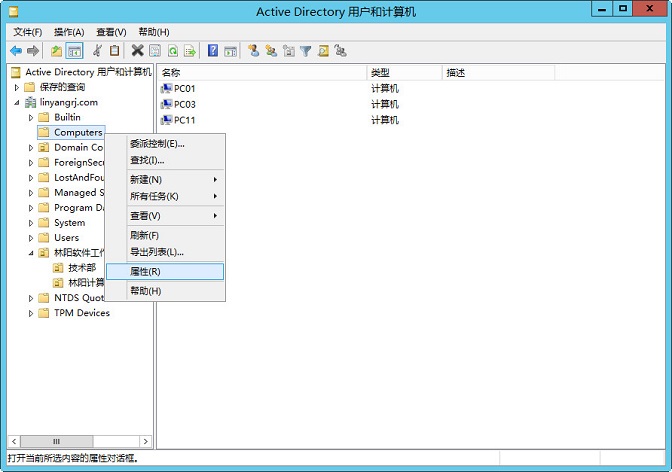Choose 导出列表(L)... from the context menu
Screen dimensions: 672x472
(x=165, y=252)
